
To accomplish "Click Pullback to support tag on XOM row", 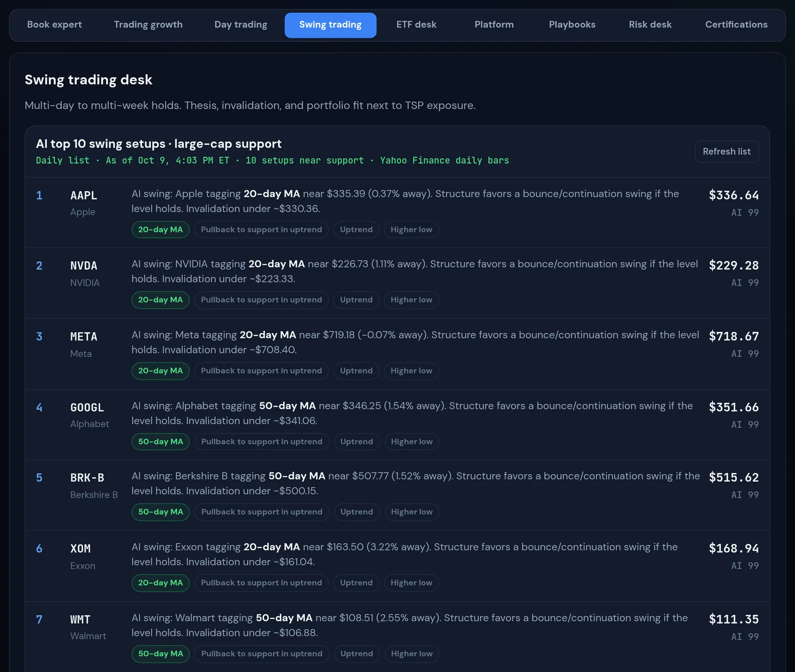I will (x=261, y=583).
